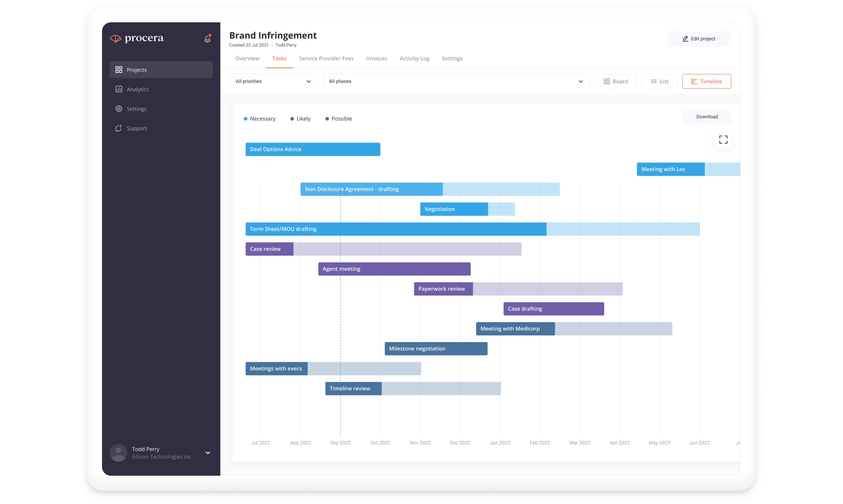843x504 pixels.
Task: Click the Download button
Action: pos(707,117)
